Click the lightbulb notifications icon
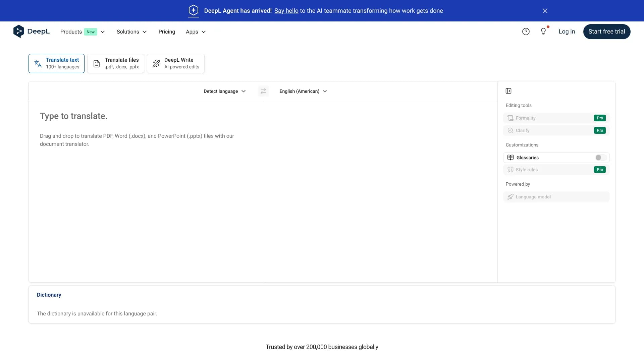This screenshot has height=362, width=644. pyautogui.click(x=543, y=32)
